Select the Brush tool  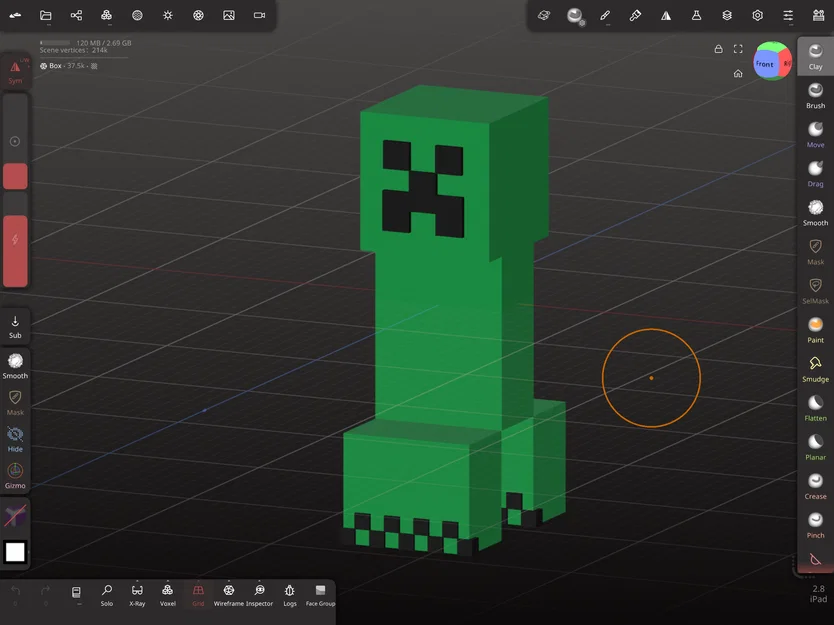pyautogui.click(x=815, y=96)
